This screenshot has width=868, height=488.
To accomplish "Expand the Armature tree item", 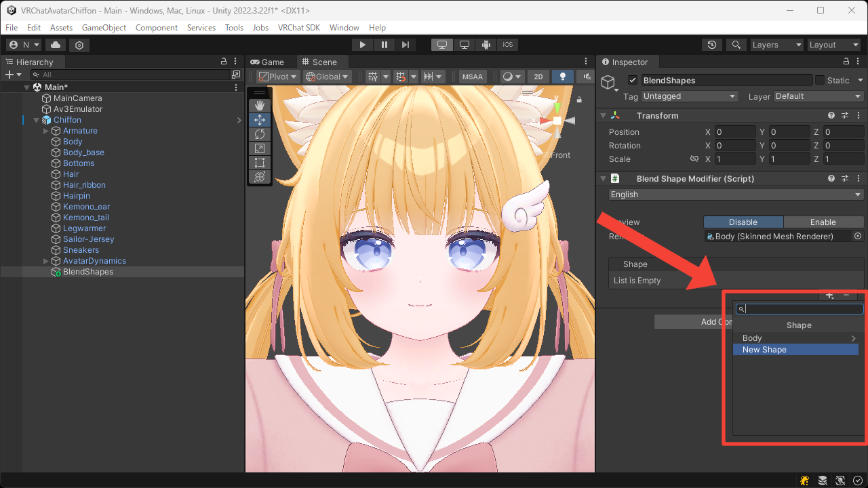I will point(46,131).
